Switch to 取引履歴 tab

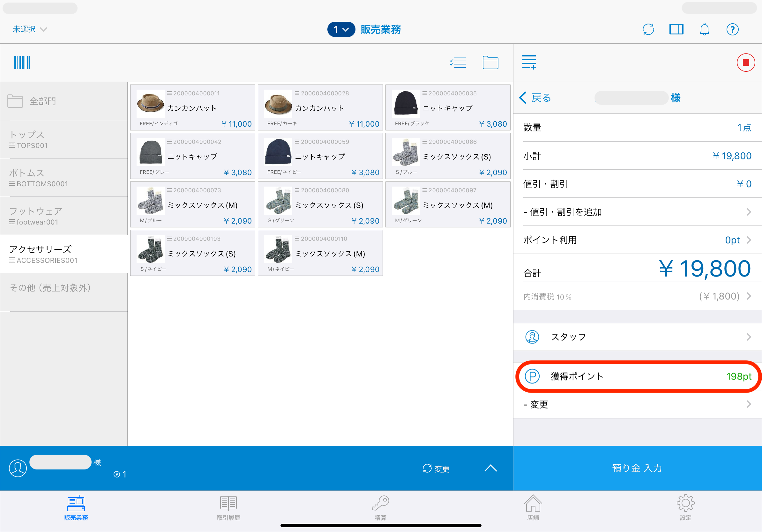coord(228,508)
